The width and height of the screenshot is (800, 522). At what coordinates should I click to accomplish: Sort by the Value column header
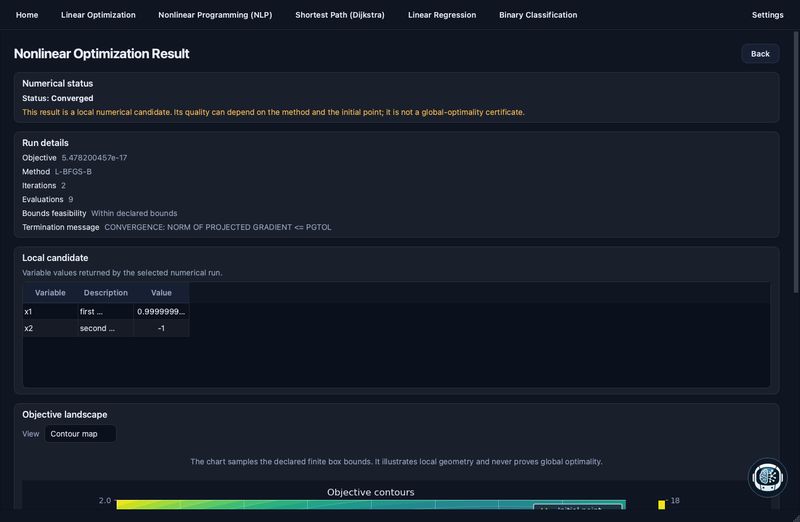click(x=161, y=292)
